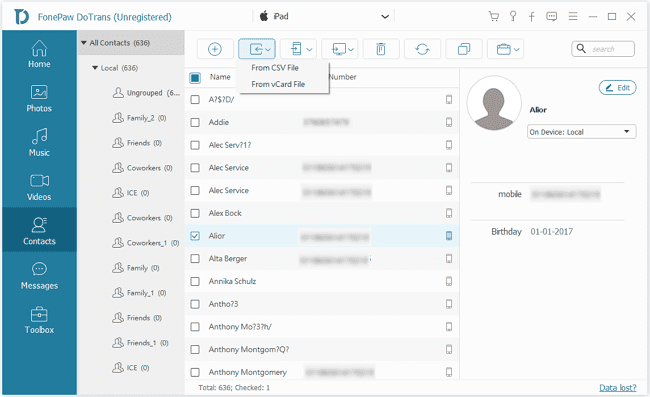This screenshot has width=650, height=397.
Task: Open the Music section
Action: [x=39, y=143]
